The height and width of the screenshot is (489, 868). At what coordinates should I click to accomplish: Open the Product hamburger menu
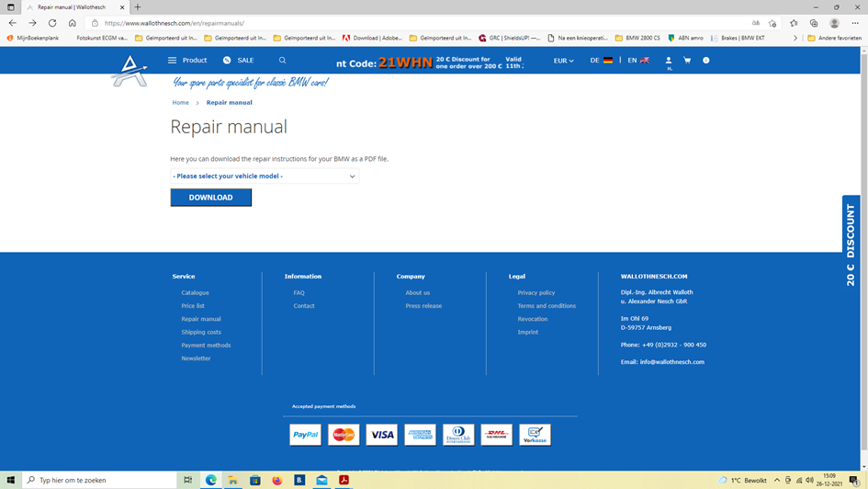(187, 61)
